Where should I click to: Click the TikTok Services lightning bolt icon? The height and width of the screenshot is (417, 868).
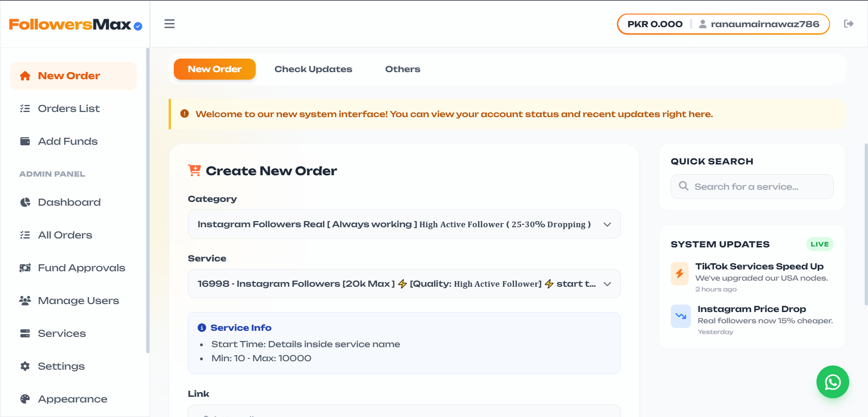[679, 274]
